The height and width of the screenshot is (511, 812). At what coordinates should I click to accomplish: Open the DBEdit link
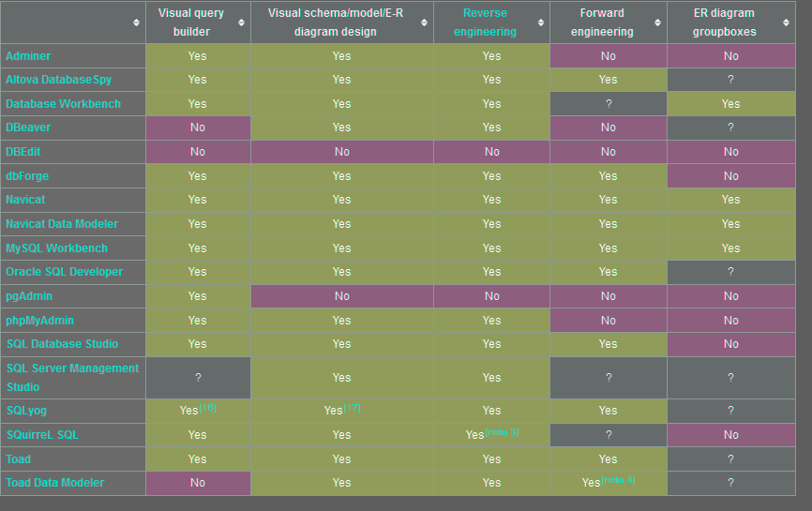coord(23,152)
